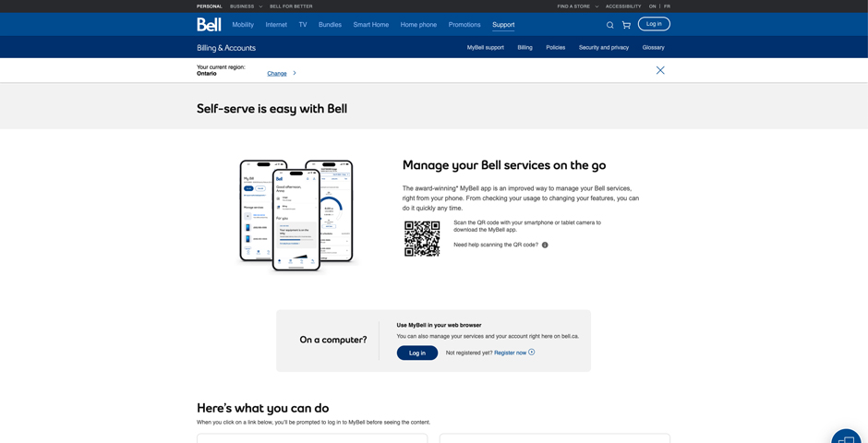868x443 pixels.
Task: Close the region banner with X
Action: (660, 70)
